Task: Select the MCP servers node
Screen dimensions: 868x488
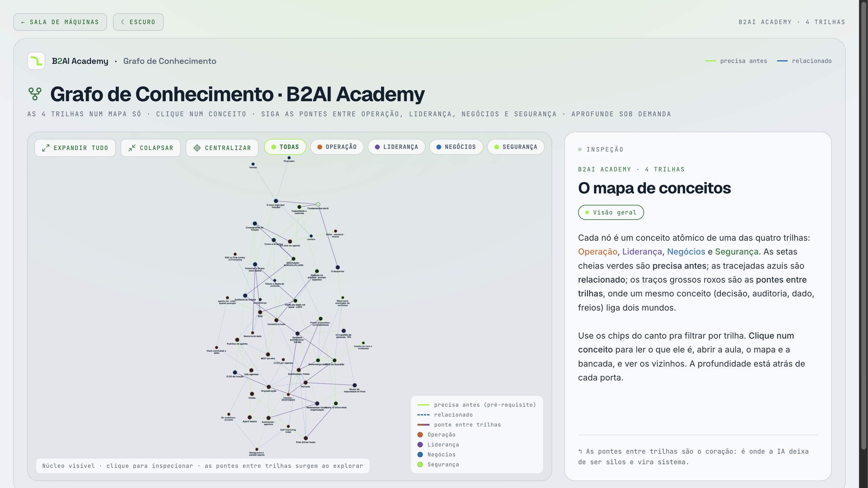Action: click(x=268, y=354)
